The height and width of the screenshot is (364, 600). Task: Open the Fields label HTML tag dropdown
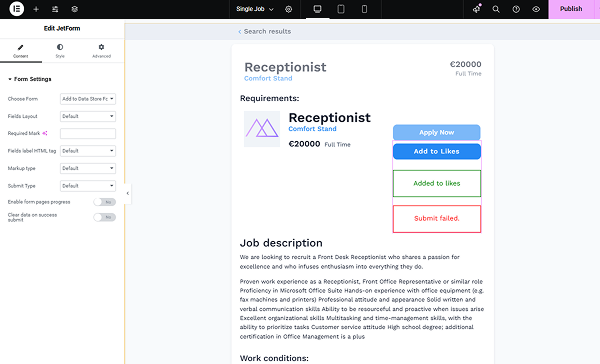(88, 151)
